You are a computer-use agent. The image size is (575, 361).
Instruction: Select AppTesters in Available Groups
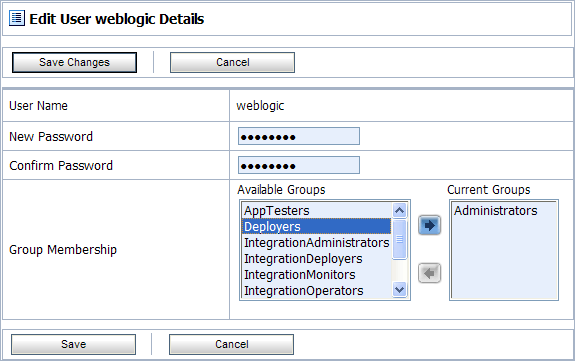point(316,211)
